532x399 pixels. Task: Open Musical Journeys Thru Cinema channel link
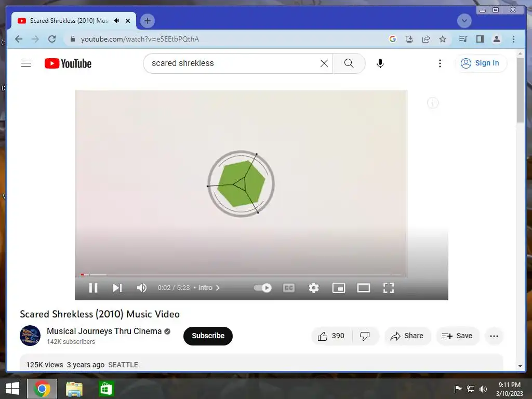[104, 331]
